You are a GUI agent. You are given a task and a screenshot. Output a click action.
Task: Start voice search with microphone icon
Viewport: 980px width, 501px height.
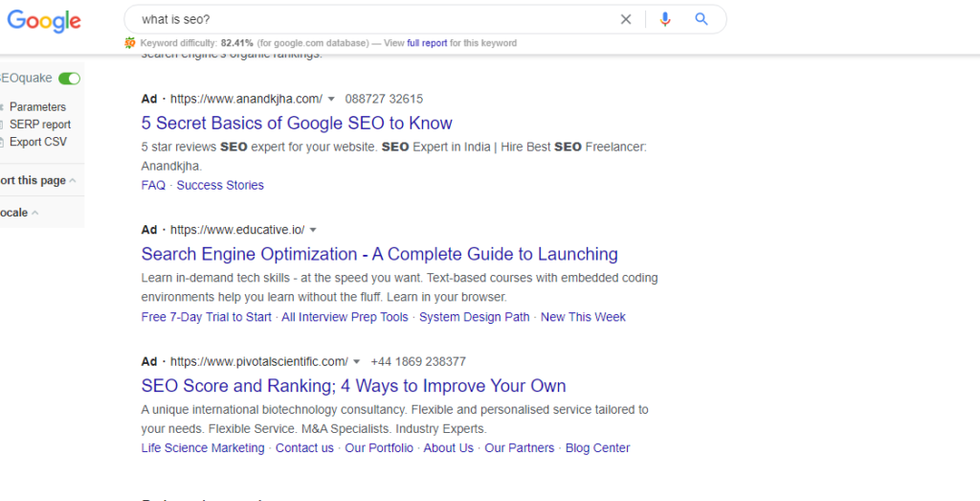click(665, 19)
